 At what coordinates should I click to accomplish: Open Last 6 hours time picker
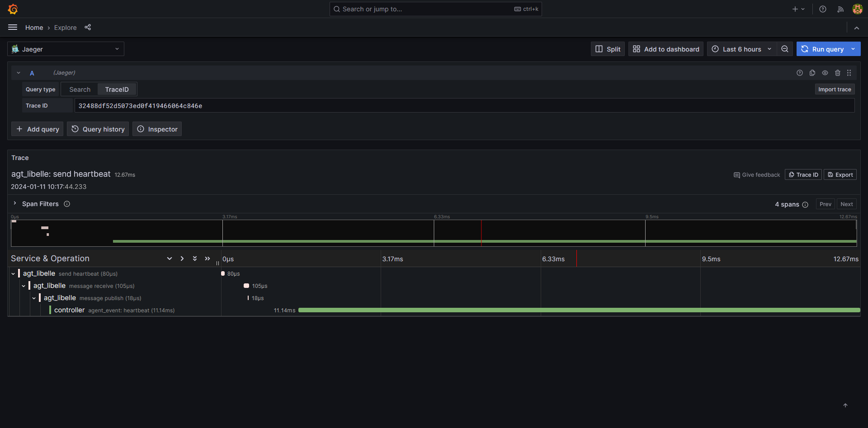tap(741, 49)
